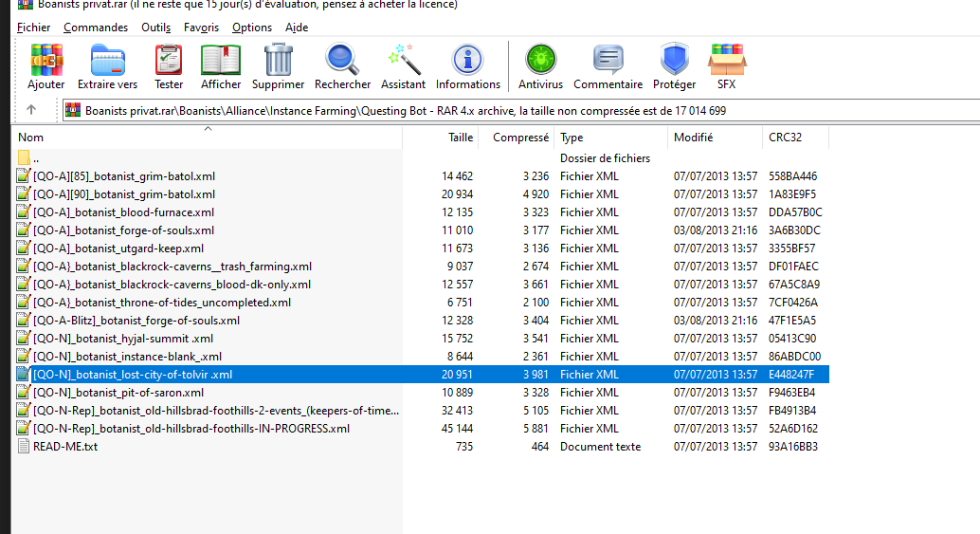Click size value 32 413
This screenshot has width=980, height=534.
457,411
